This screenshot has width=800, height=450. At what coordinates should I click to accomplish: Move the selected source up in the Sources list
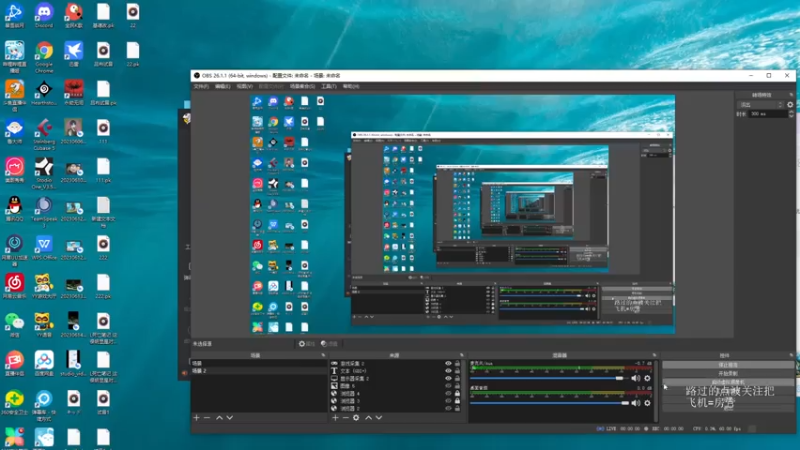coord(368,417)
